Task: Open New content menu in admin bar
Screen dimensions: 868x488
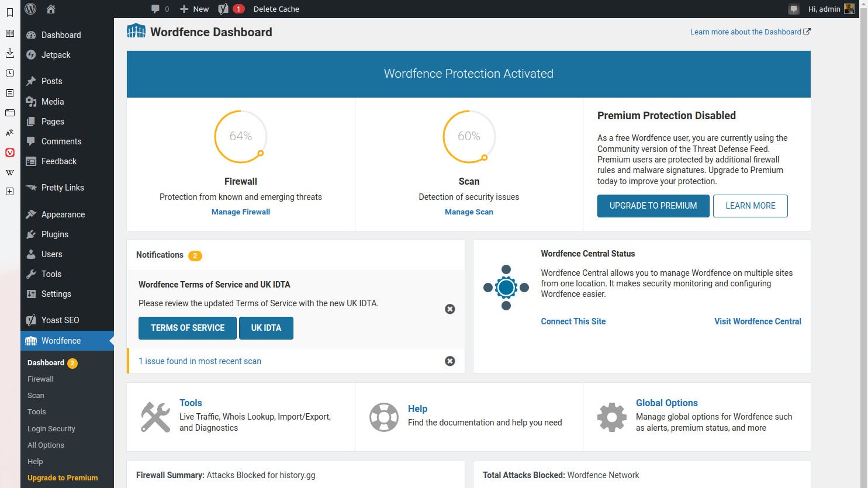Action: [195, 9]
